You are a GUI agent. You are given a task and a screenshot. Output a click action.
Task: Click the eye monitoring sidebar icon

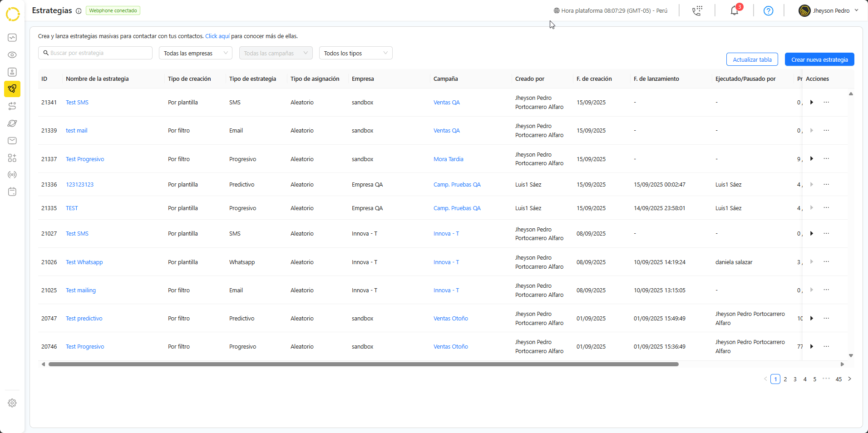12,55
